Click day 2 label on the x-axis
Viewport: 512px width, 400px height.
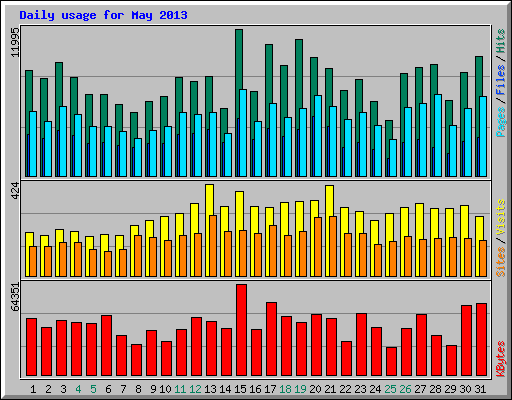48,389
